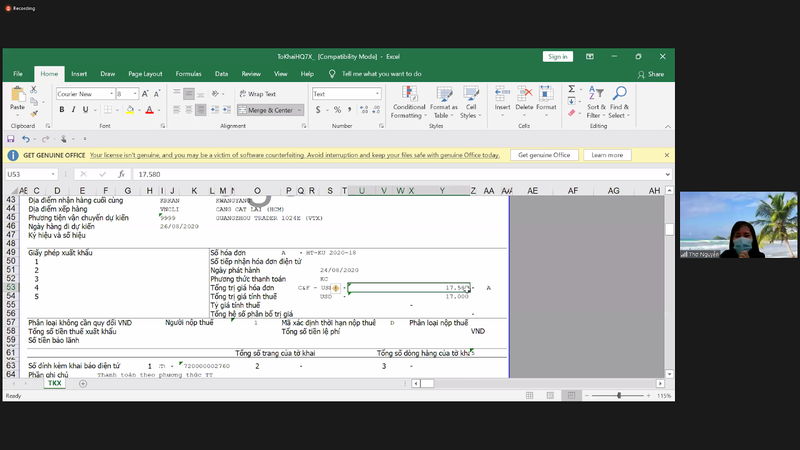Toggle Italic formatting
This screenshot has width=800, height=450.
click(x=73, y=110)
